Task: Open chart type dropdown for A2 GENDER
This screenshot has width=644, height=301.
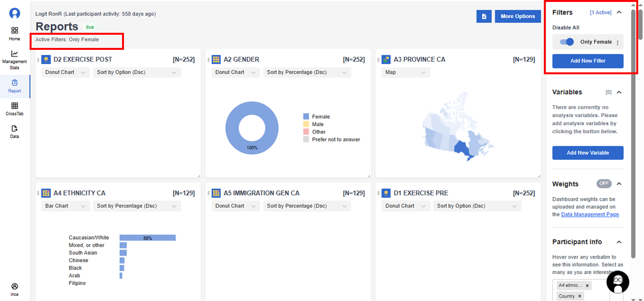Action: point(235,72)
